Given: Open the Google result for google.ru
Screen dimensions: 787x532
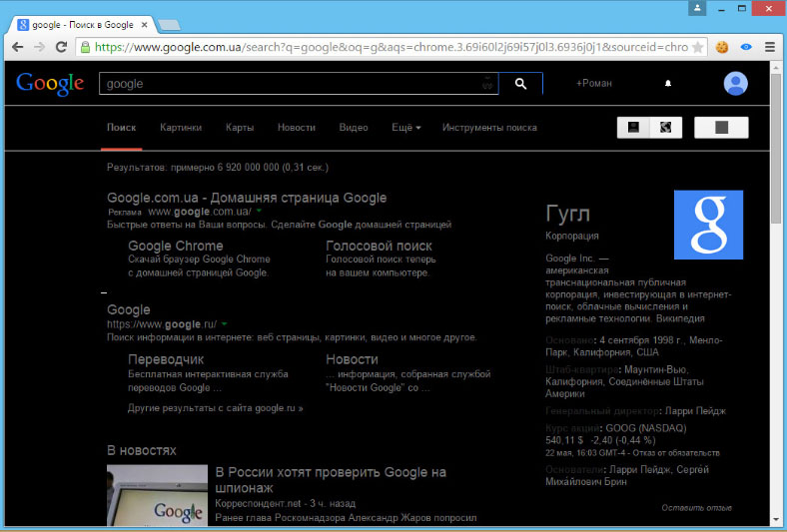Looking at the screenshot, I should 129,309.
